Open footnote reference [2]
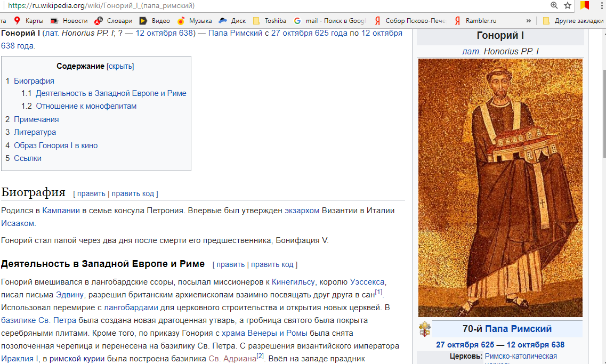The width and height of the screenshot is (606, 364). tap(260, 356)
